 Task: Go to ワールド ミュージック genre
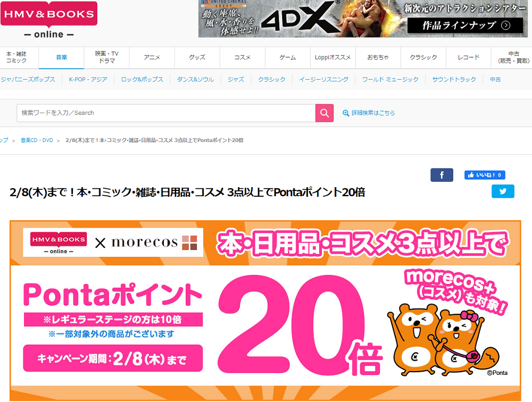tap(390, 79)
